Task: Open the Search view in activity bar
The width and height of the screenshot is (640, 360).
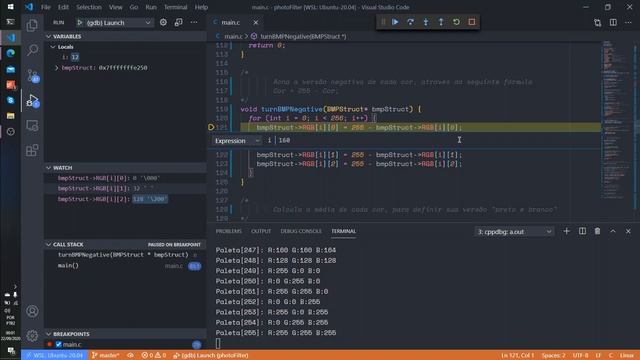Action: click(x=32, y=50)
